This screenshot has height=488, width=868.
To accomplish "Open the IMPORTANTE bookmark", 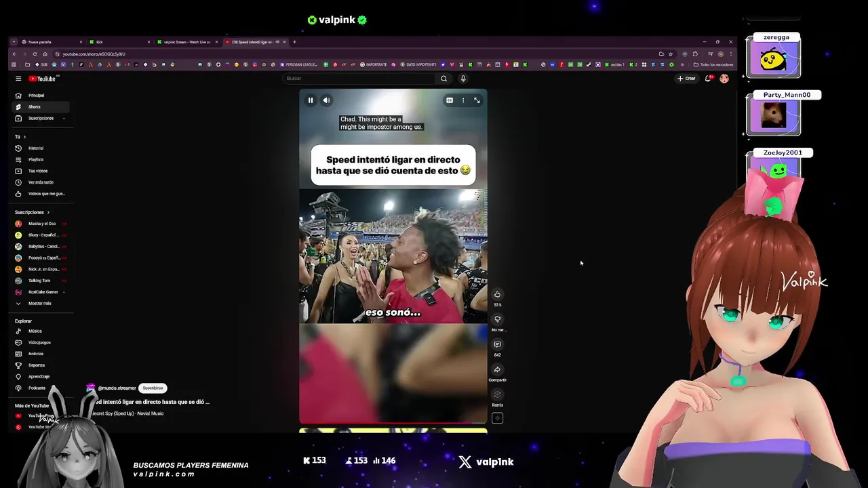I will (x=374, y=65).
